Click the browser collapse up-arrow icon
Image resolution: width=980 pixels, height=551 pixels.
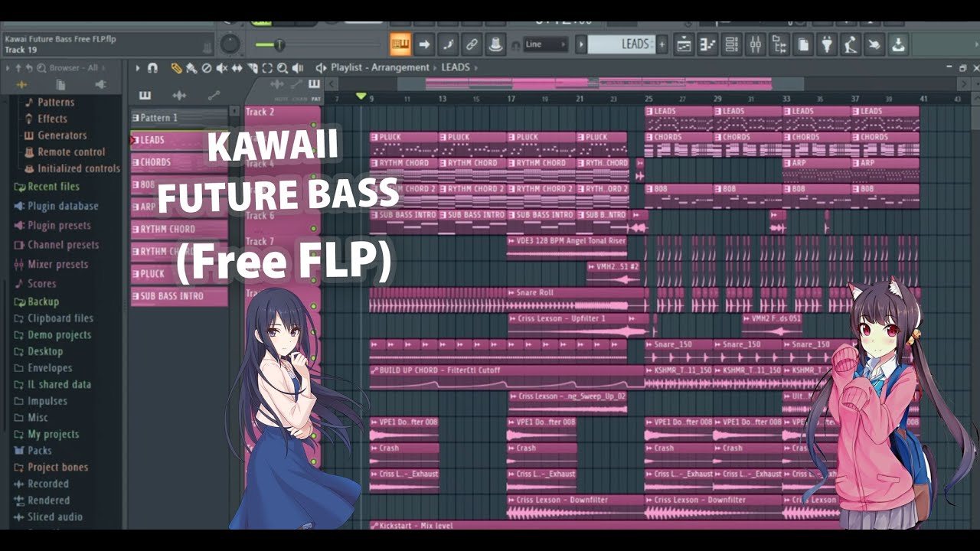pos(18,68)
